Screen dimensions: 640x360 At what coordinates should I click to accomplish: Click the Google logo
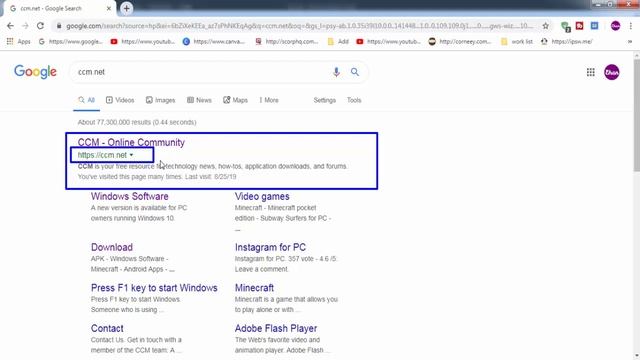pos(36,72)
